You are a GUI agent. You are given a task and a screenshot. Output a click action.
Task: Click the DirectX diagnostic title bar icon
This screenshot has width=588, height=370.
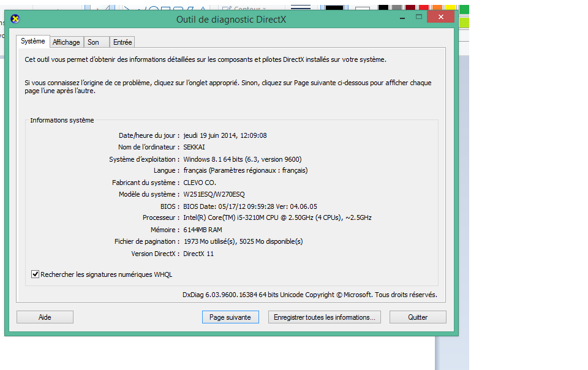coord(15,19)
